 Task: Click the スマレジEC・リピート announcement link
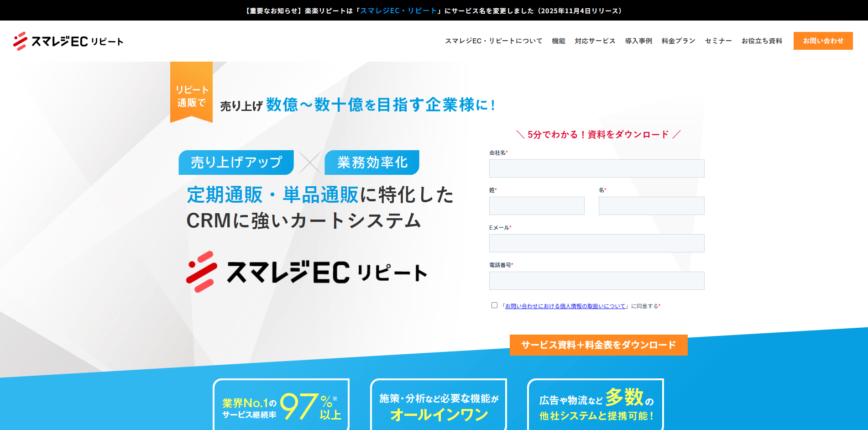click(x=398, y=10)
